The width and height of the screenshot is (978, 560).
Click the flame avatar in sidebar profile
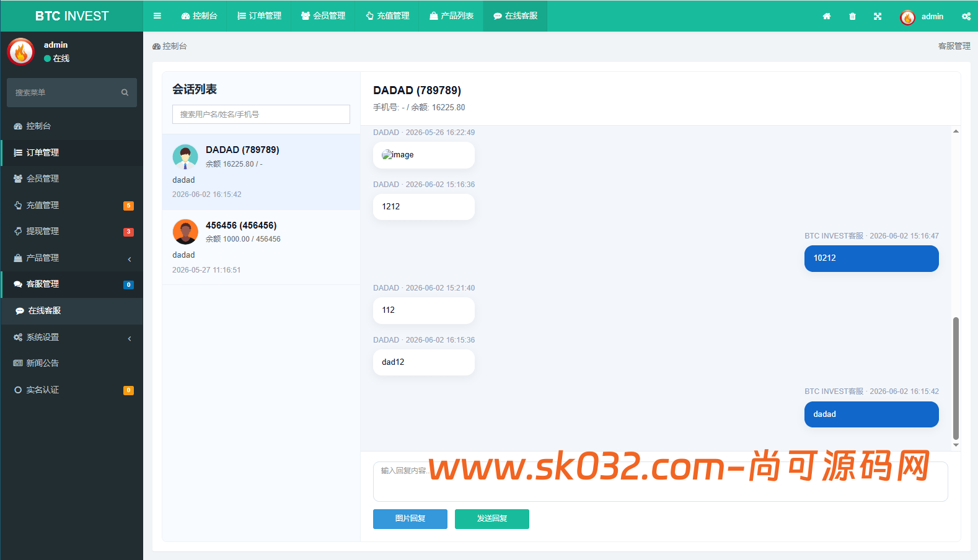pyautogui.click(x=21, y=52)
